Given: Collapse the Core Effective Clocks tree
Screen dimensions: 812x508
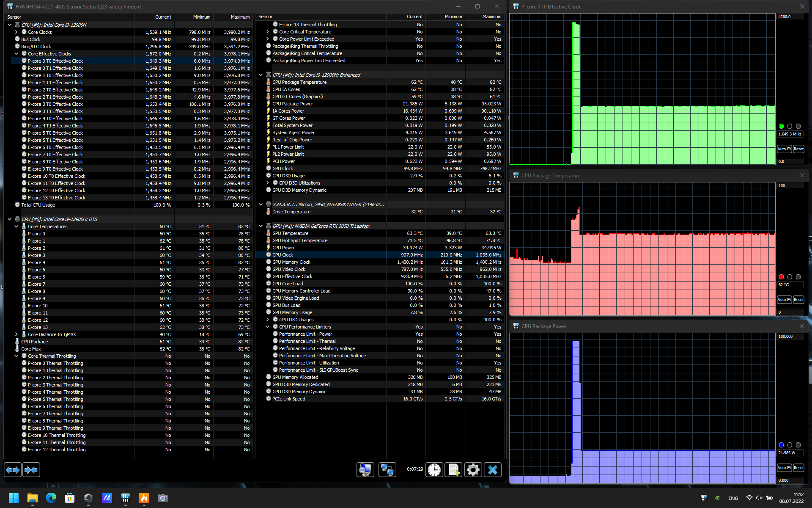Looking at the screenshot, I should click(16, 54).
